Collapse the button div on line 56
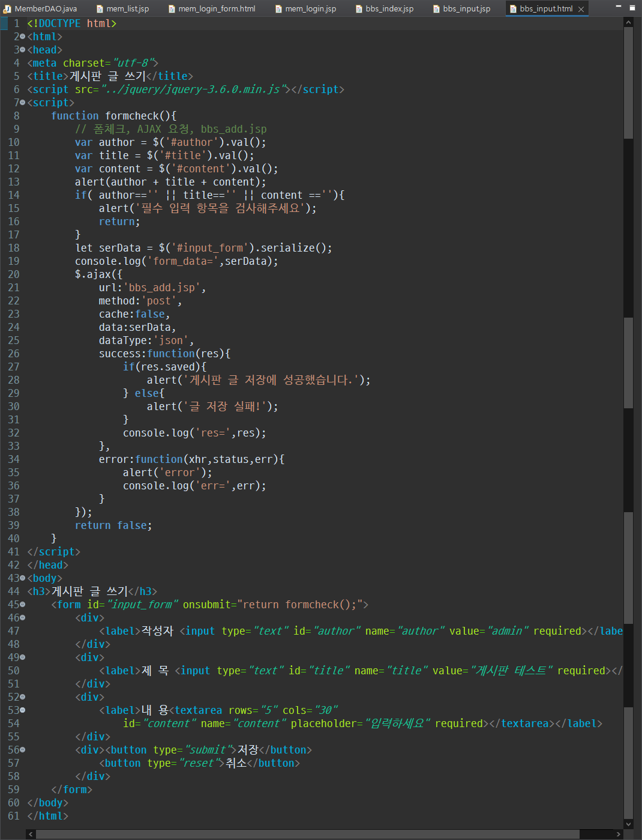642x840 pixels. [22, 750]
